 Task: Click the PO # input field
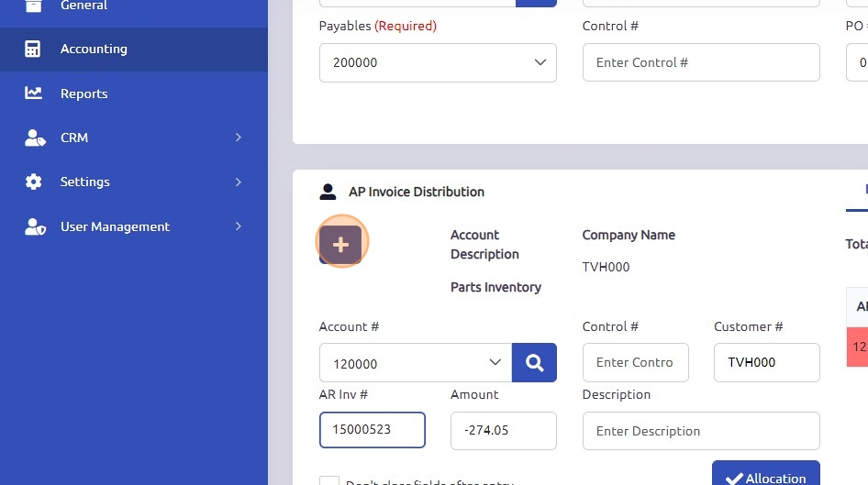(857, 62)
